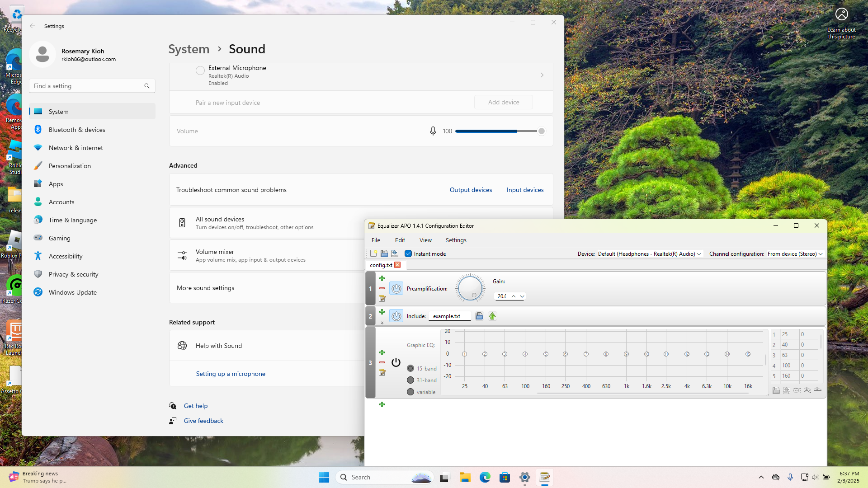The image size is (868, 488).
Task: Remove the Preamplification filter row
Action: click(382, 288)
